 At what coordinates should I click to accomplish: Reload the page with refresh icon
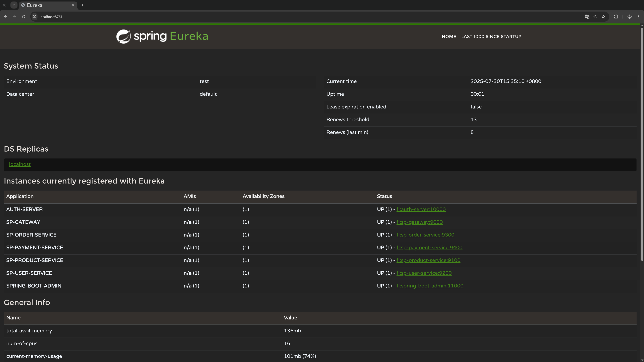pos(24,17)
